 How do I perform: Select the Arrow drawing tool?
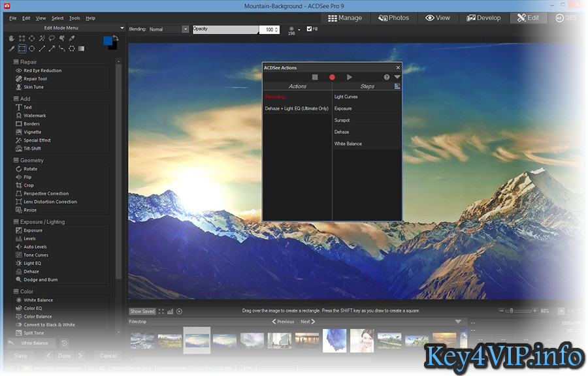pos(52,49)
